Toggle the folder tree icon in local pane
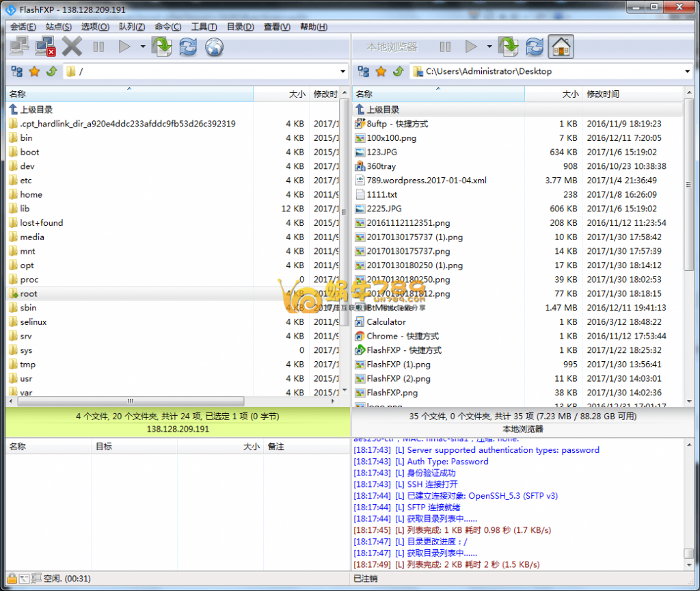Viewport: 700px width, 591px height. [x=364, y=71]
